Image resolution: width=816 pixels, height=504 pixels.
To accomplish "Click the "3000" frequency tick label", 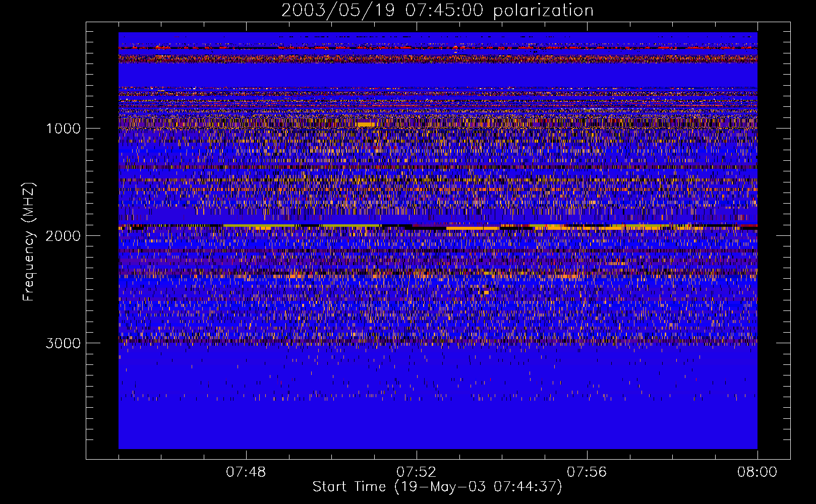I will [63, 343].
